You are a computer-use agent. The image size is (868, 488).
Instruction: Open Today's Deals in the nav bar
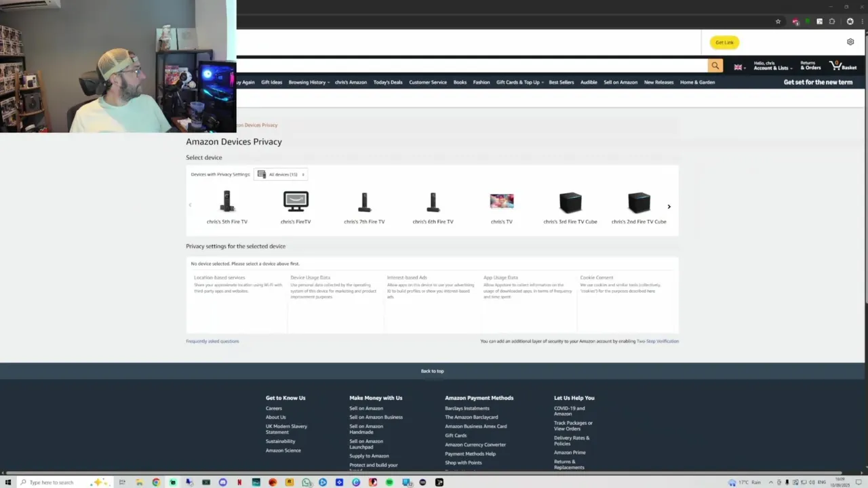[388, 83]
